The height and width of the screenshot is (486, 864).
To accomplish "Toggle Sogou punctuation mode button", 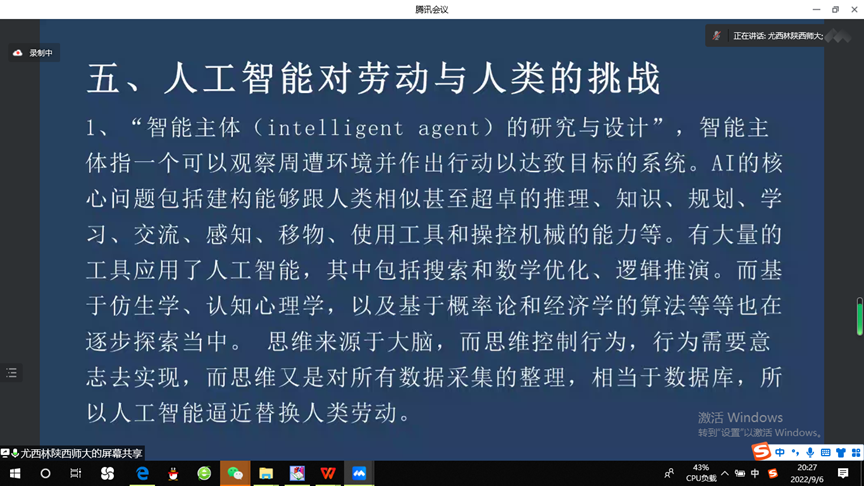I will [x=795, y=453].
